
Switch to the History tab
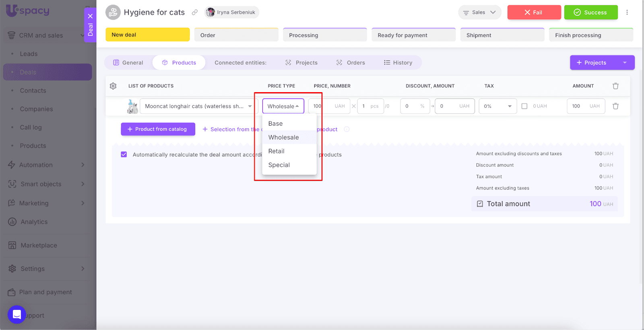(x=398, y=63)
